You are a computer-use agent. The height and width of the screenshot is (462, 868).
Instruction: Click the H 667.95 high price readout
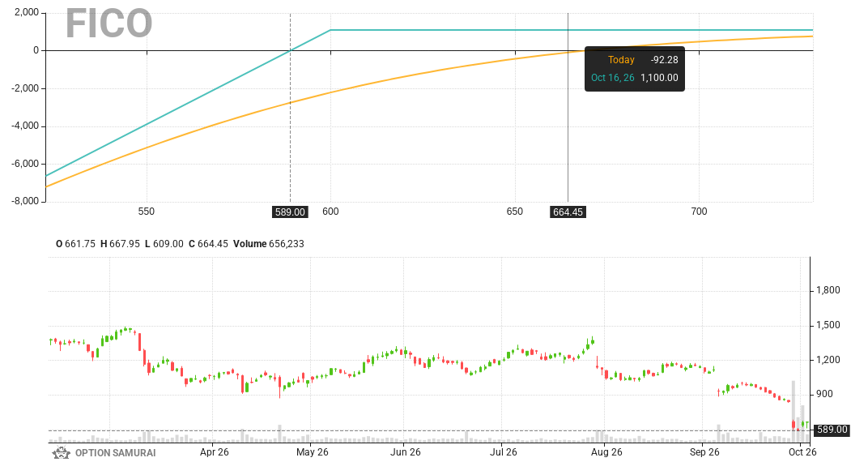click(120, 244)
